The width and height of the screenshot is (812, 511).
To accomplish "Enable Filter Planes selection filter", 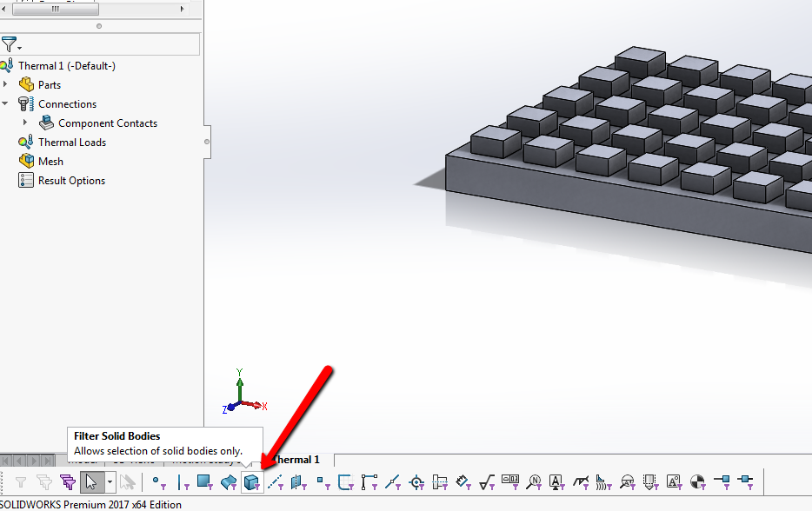I will (299, 482).
